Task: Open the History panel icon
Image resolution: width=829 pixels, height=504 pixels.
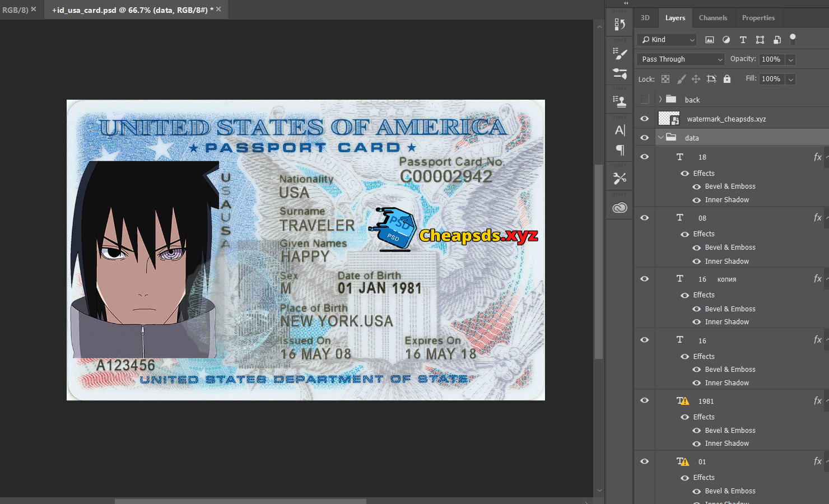Action: (x=620, y=25)
